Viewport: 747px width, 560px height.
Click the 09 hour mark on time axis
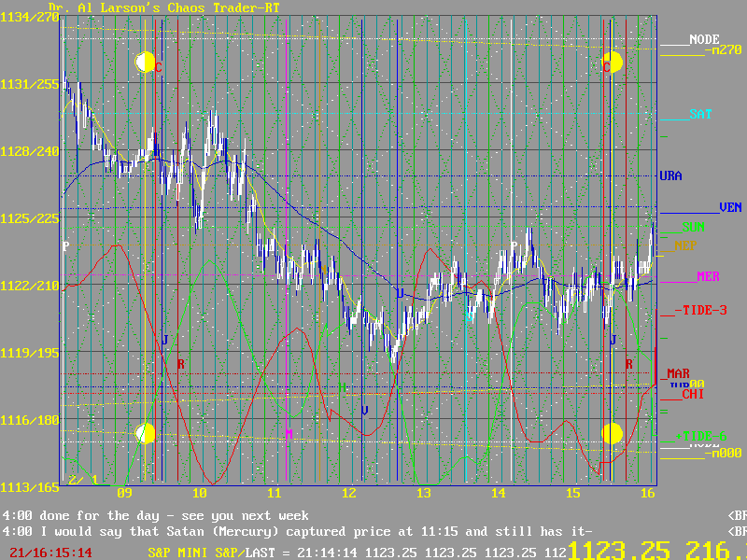[x=124, y=493]
